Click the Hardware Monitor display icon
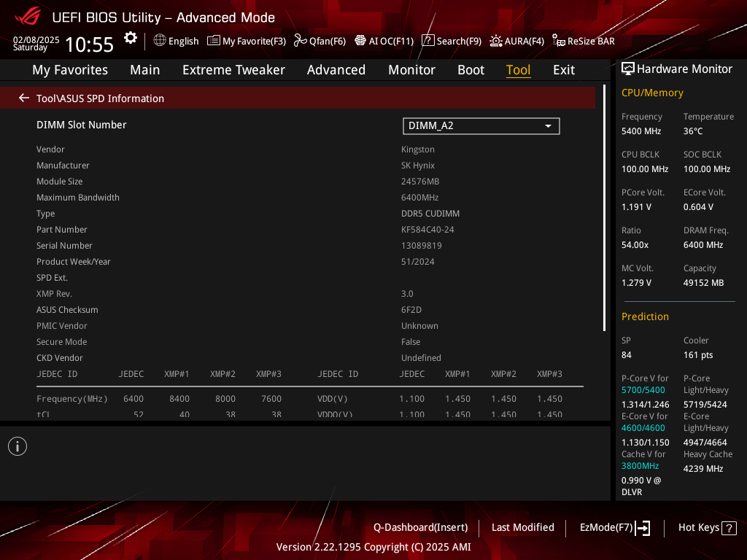Screen dimensions: 747x560 click(x=628, y=69)
